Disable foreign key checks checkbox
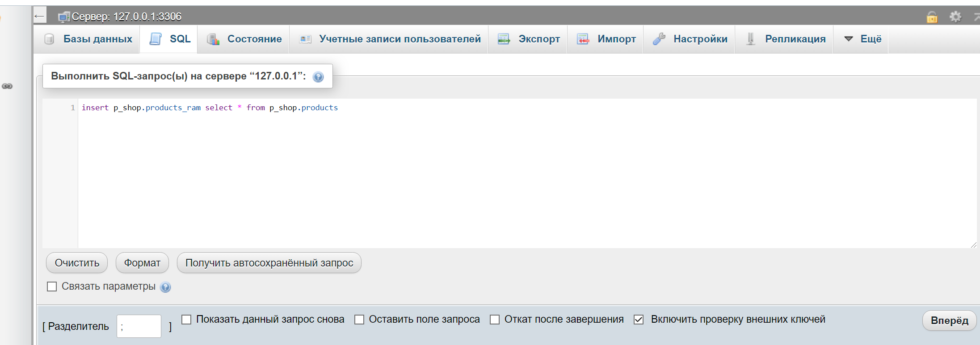Screen dimensions: 980x345 pyautogui.click(x=639, y=320)
